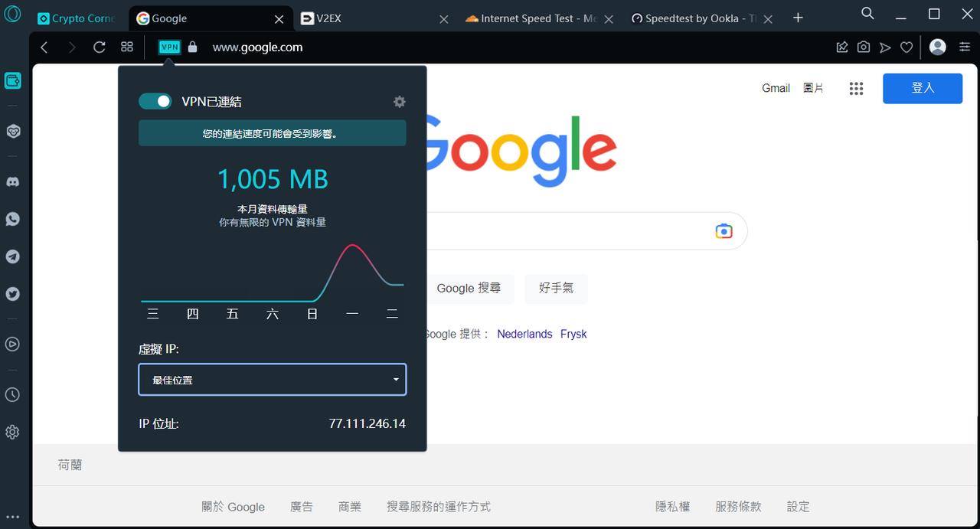This screenshot has height=529, width=980.
Task: Select the IP address 77.111.246.14 text
Action: [x=367, y=423]
